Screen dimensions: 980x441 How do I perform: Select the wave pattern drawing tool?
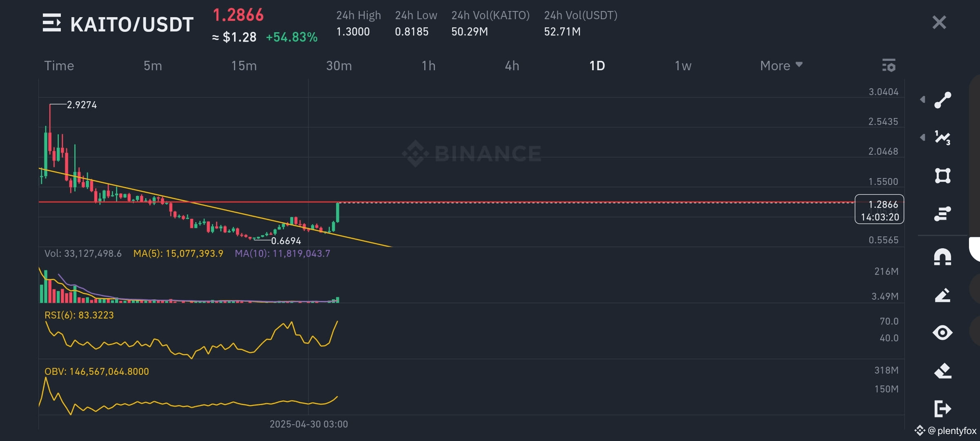point(942,138)
